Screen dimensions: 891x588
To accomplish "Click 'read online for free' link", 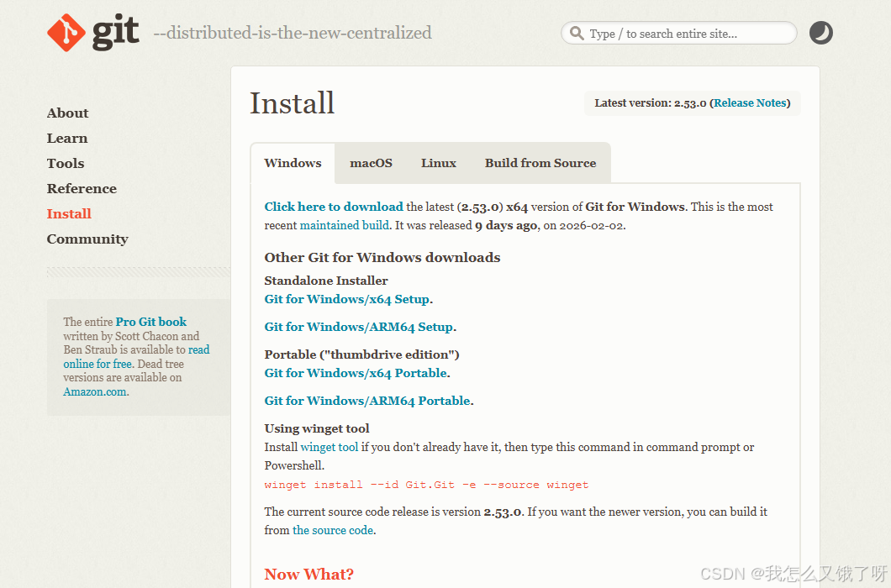I will [x=136, y=357].
